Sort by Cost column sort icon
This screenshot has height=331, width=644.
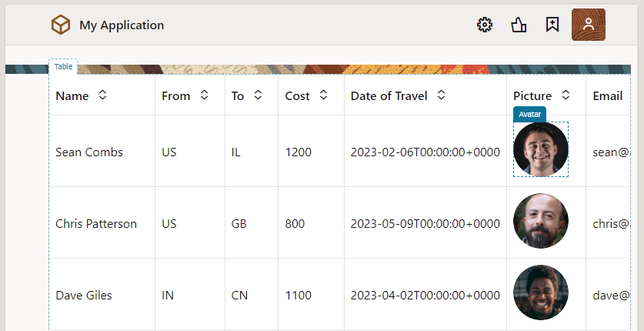[x=324, y=95]
